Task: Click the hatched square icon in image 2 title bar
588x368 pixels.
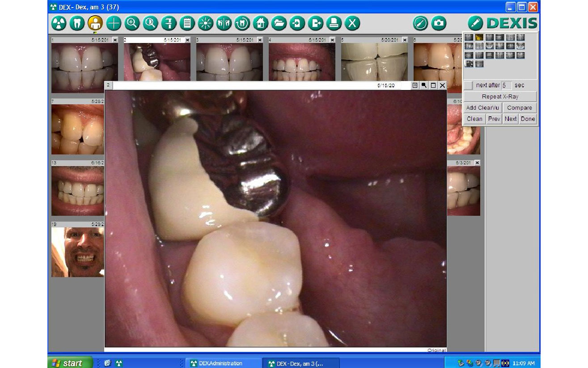Action: point(415,85)
